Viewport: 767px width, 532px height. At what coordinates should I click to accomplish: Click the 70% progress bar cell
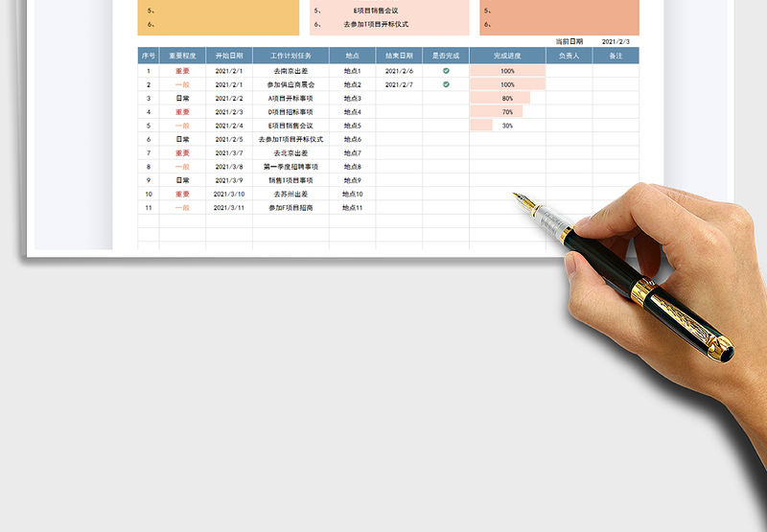(x=507, y=112)
